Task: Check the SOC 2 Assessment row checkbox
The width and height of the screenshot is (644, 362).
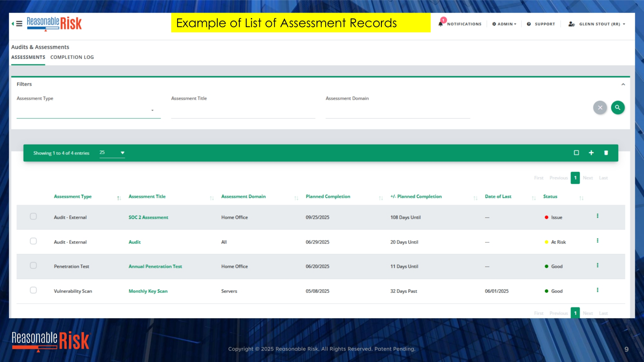Action: point(33,216)
